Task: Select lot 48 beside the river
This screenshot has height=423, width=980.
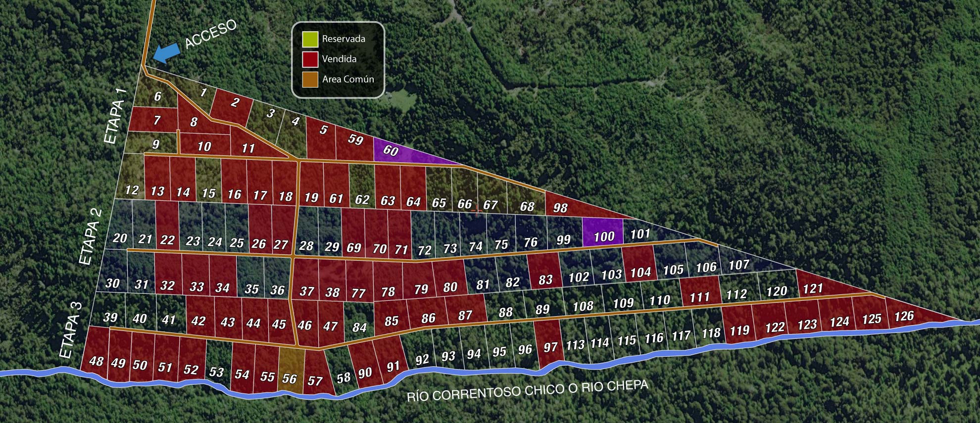Action: pos(97,356)
